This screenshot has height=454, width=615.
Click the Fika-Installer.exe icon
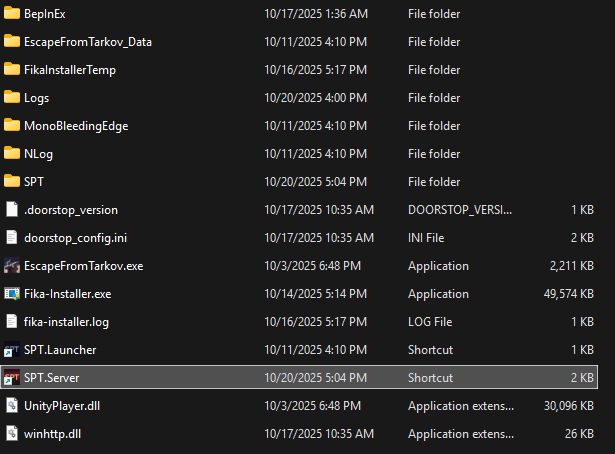[12, 294]
